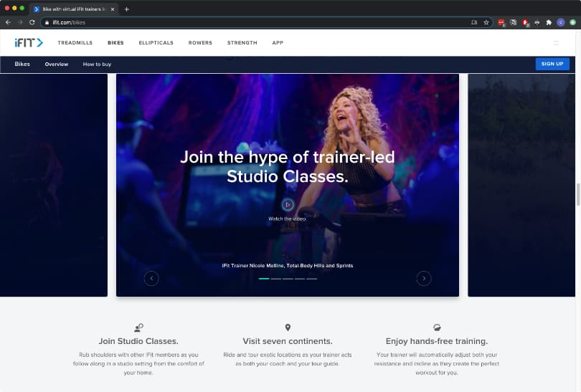Click the iFIT logo in the header

coord(29,43)
